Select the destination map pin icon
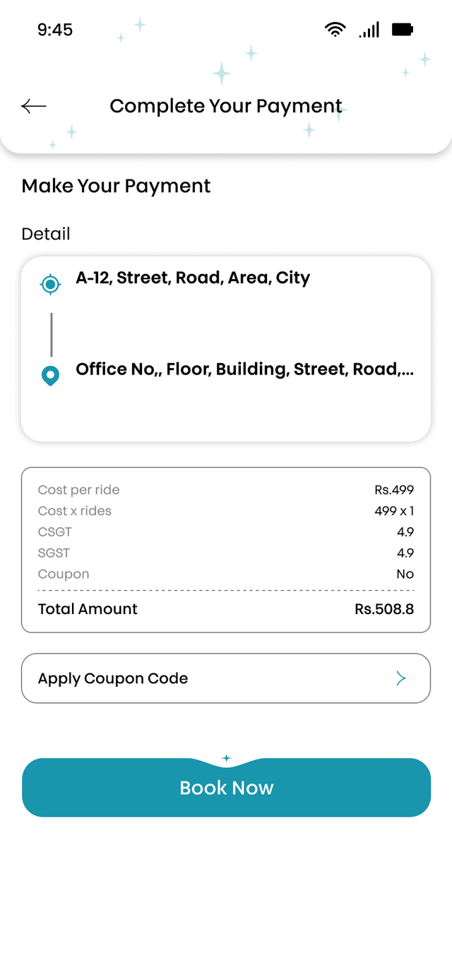Viewport: 452px width, 980px height. coord(50,375)
